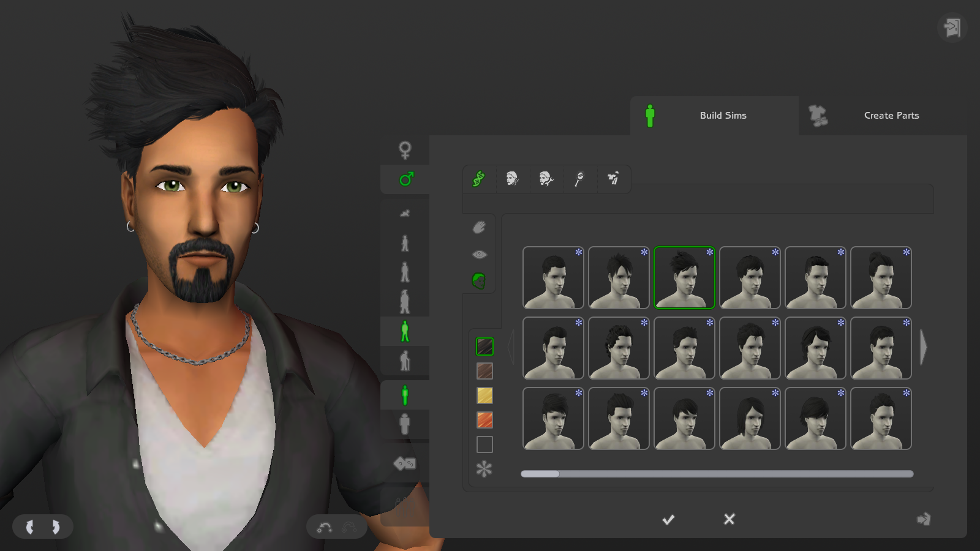Select the plump body type silhouette
The width and height of the screenshot is (980, 551).
click(x=405, y=424)
